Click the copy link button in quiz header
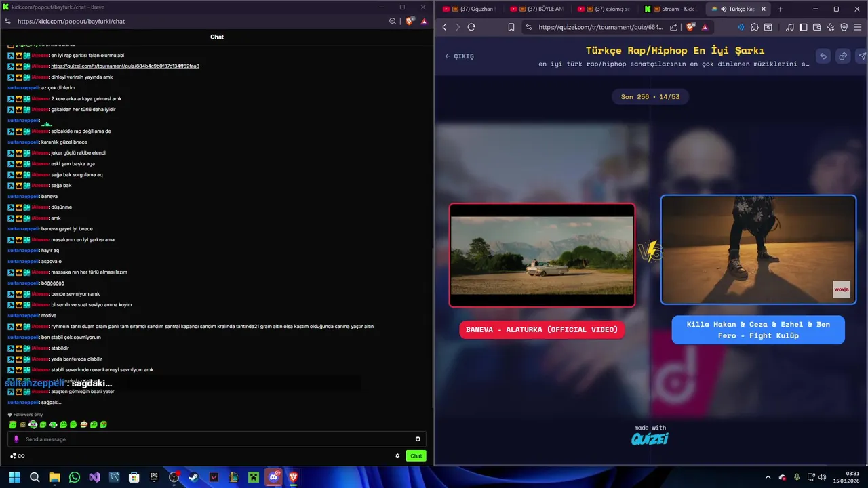This screenshot has width=868, height=488. tap(843, 56)
